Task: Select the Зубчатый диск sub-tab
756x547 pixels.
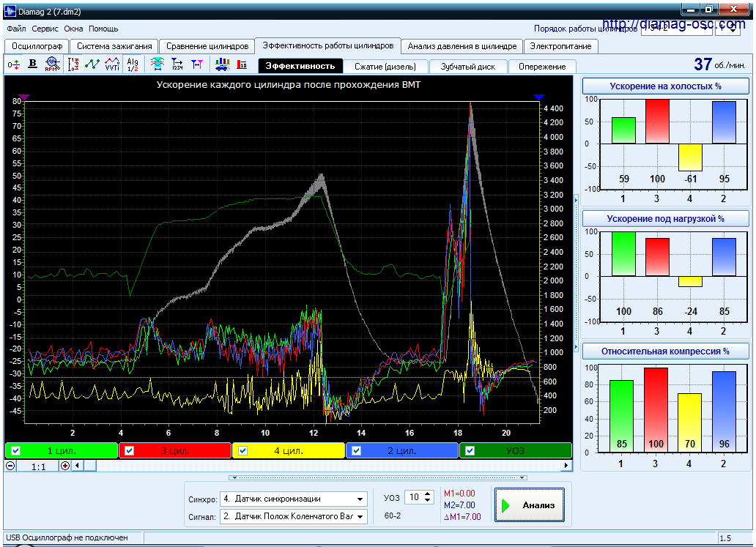Action: point(467,67)
